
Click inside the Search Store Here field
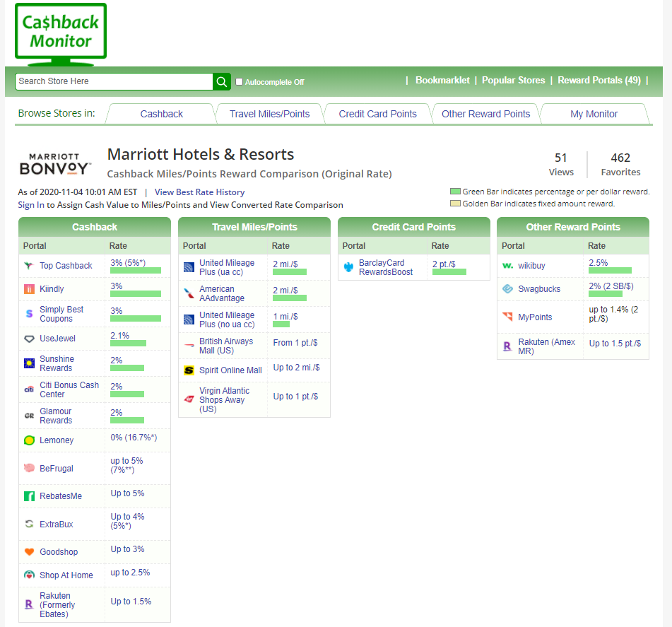pyautogui.click(x=113, y=81)
